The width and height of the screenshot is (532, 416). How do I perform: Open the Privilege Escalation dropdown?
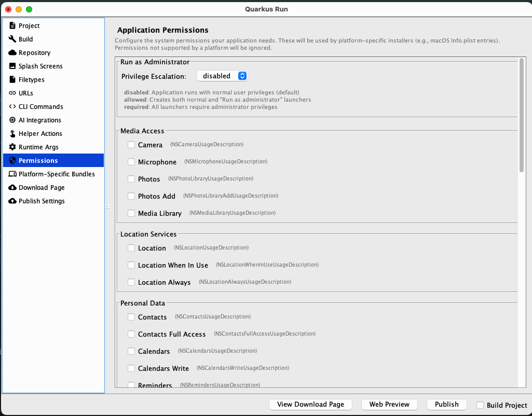pyautogui.click(x=222, y=76)
